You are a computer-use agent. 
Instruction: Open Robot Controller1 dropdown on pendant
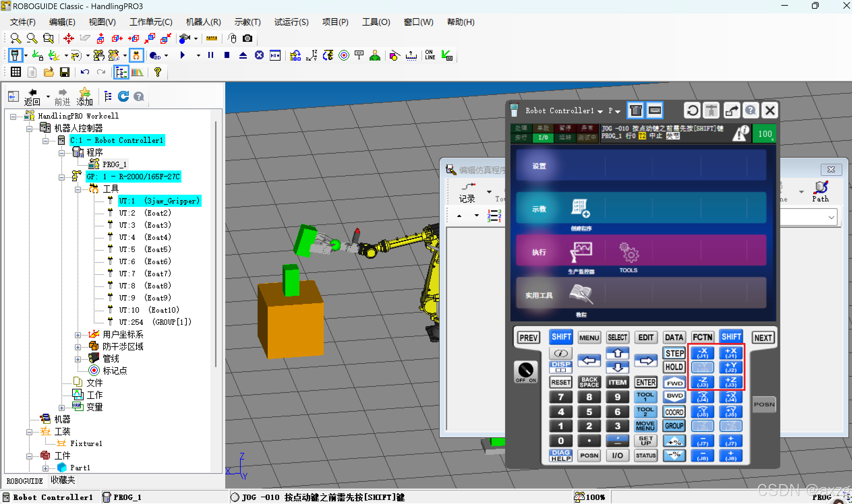[600, 112]
